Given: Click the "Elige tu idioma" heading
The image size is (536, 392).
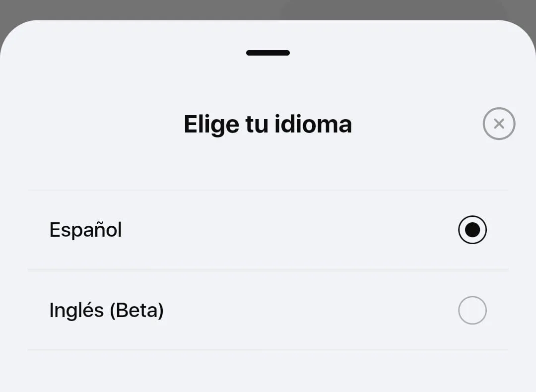Looking at the screenshot, I should point(268,124).
